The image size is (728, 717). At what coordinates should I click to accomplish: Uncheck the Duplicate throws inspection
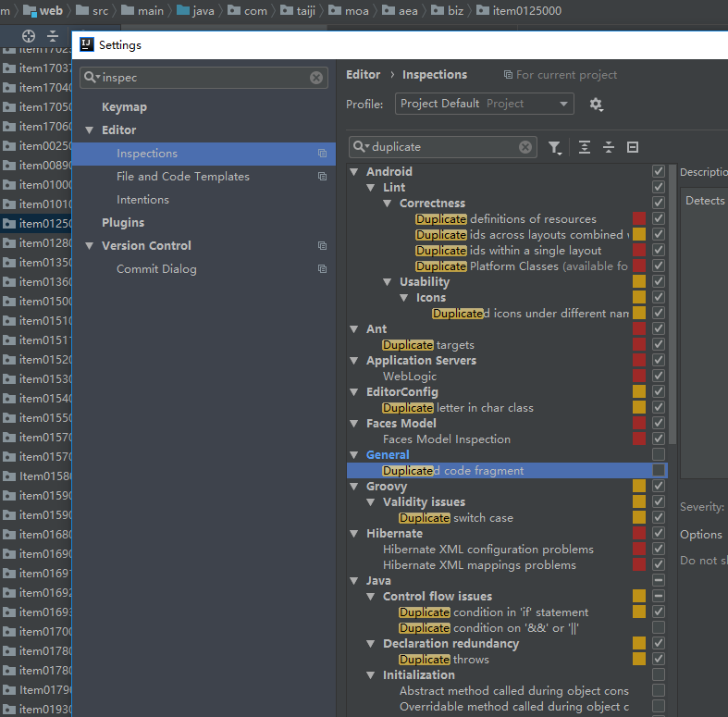coord(659,660)
